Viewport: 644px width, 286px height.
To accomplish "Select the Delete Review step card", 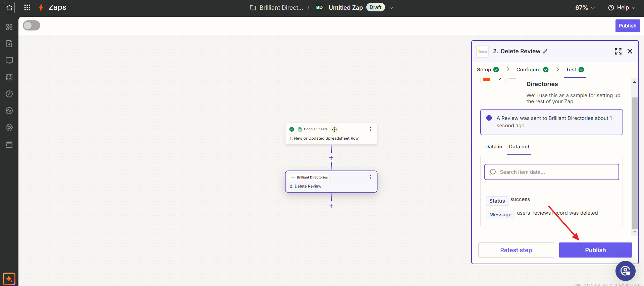I will pyautogui.click(x=331, y=182).
